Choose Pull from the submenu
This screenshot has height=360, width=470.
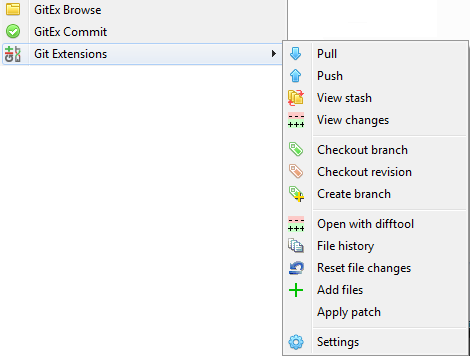click(376, 54)
